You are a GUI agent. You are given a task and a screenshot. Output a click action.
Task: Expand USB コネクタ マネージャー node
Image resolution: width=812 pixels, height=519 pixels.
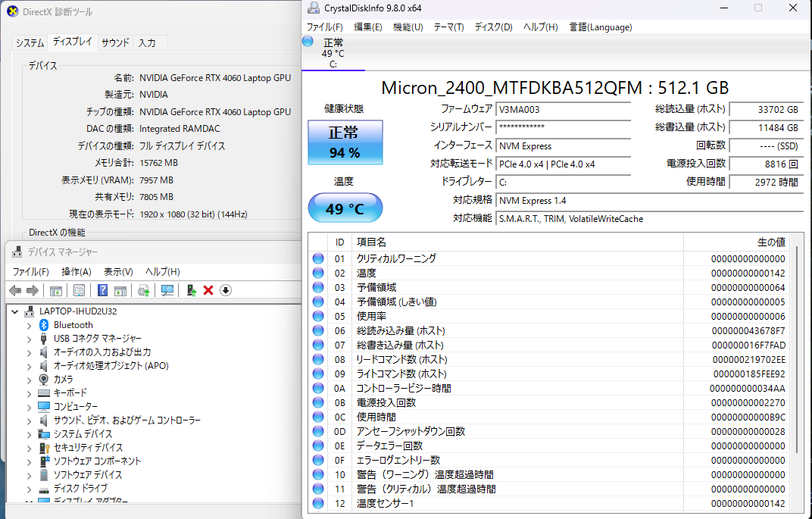pos(29,339)
